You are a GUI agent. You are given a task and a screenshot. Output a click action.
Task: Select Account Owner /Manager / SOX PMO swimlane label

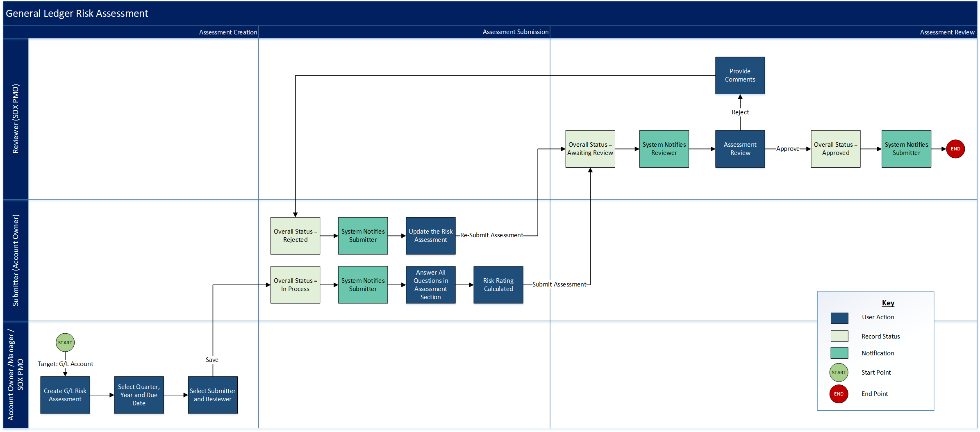point(16,375)
